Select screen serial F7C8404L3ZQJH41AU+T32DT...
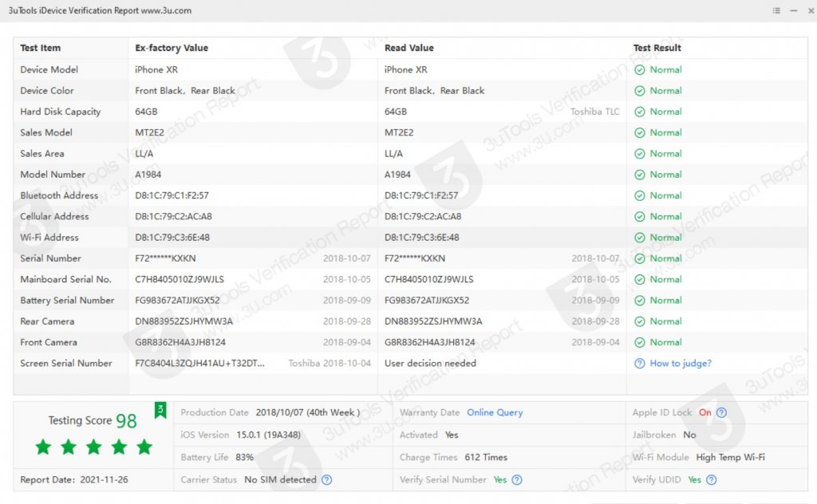This screenshot has width=817, height=504. click(x=199, y=364)
